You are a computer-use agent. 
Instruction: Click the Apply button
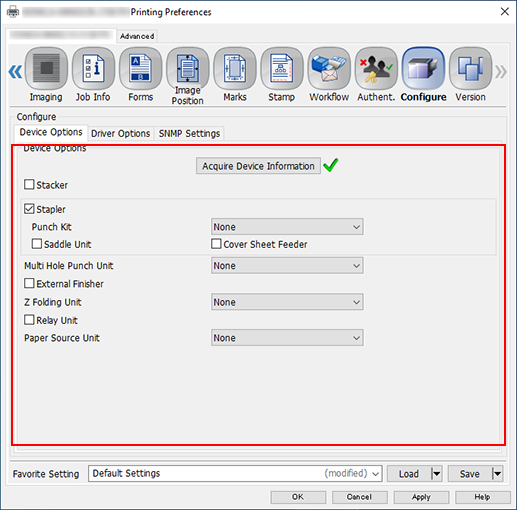421,497
